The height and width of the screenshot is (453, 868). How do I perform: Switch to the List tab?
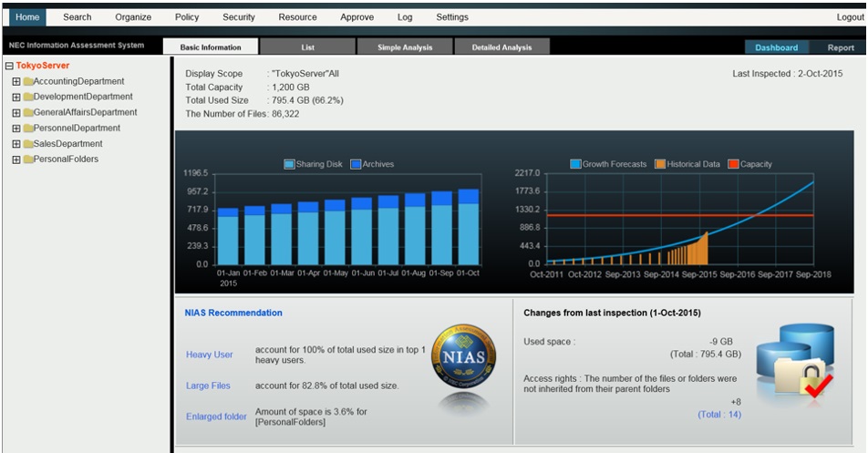pos(308,47)
